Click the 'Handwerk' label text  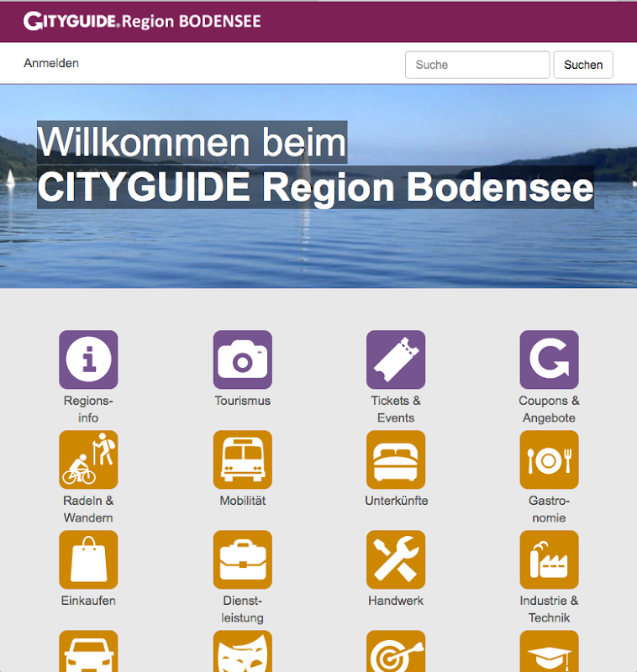click(396, 601)
